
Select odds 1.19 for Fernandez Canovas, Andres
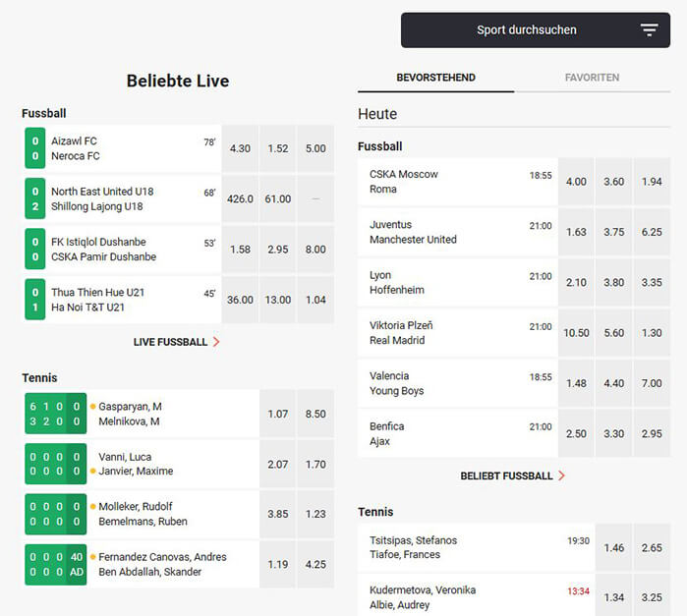pyautogui.click(x=278, y=564)
